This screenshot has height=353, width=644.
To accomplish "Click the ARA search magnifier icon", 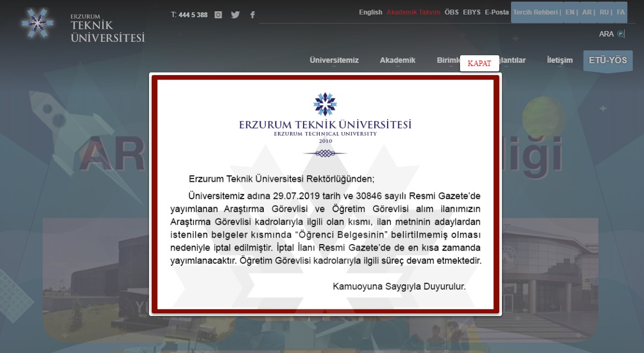I will 621,34.
